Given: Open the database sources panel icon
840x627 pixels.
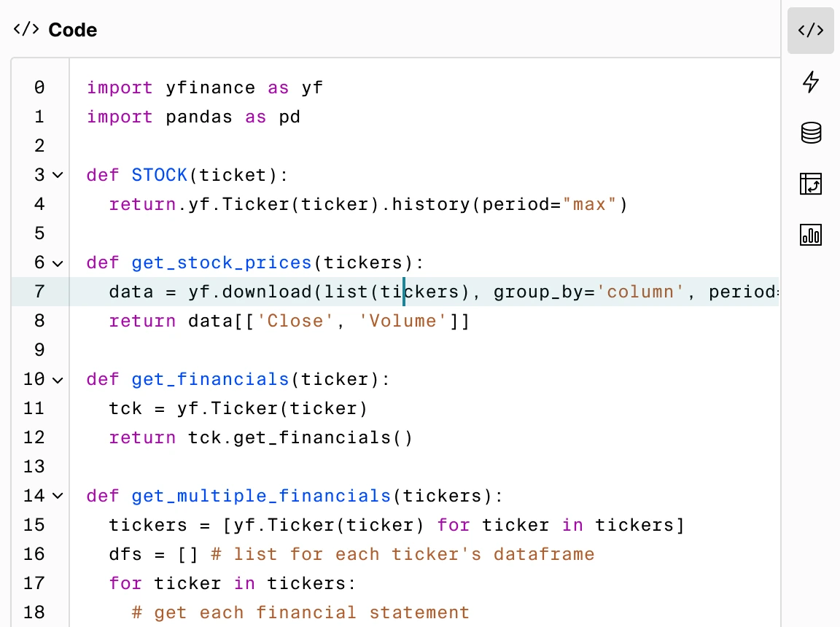Looking at the screenshot, I should (x=810, y=133).
